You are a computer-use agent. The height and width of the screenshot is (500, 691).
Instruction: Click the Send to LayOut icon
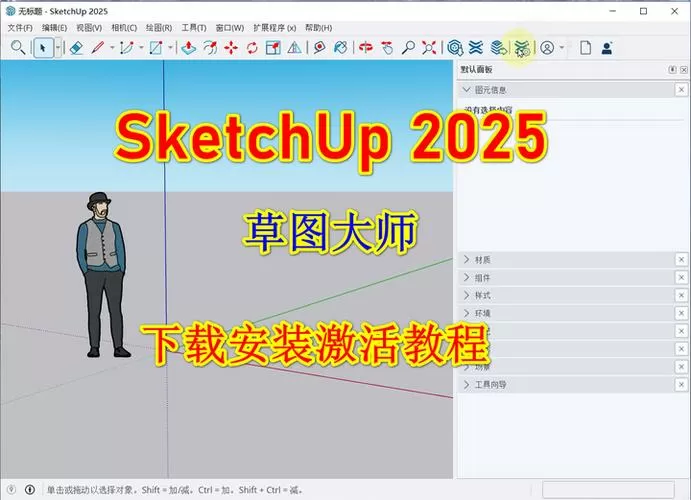coord(498,48)
